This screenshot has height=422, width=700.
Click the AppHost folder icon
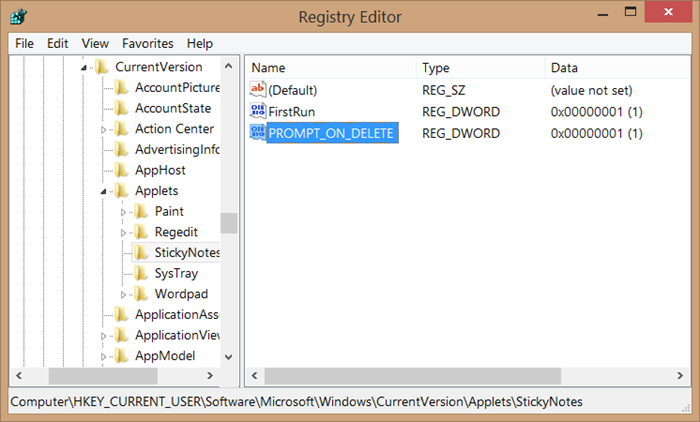120,170
